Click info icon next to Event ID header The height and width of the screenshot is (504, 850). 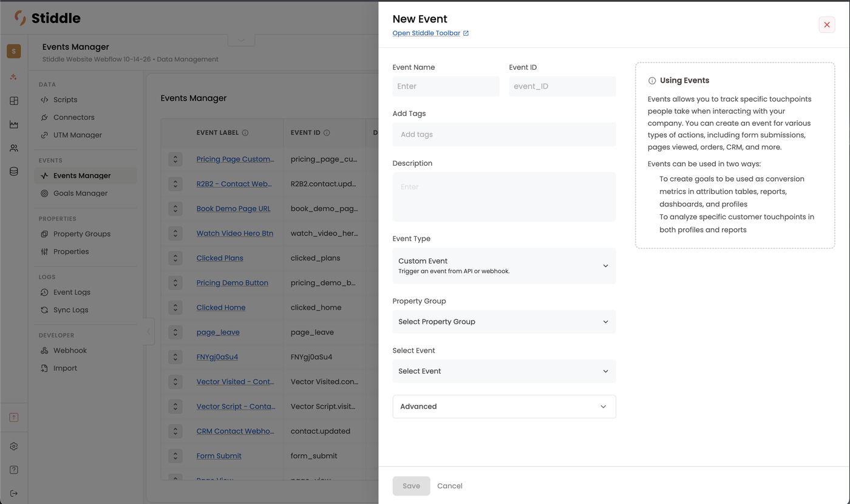pos(327,132)
